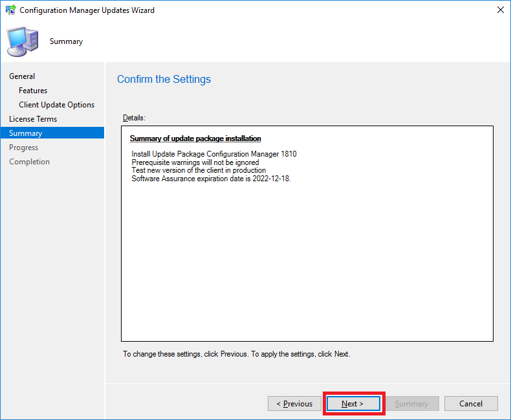Image resolution: width=511 pixels, height=420 pixels.
Task: Click the Progress step in the sidebar
Action: coord(23,148)
